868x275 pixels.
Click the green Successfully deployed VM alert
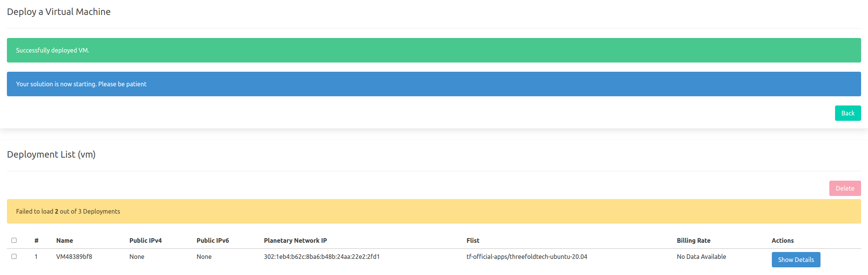tap(433, 50)
